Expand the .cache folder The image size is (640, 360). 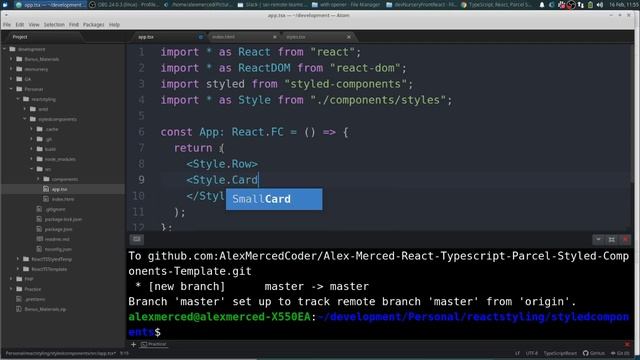coord(32,129)
